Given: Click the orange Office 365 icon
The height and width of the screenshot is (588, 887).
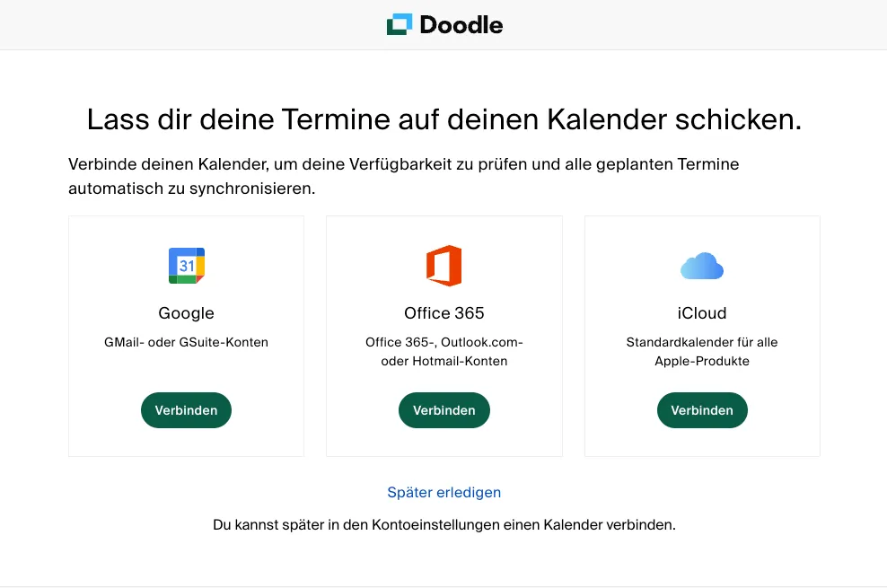Looking at the screenshot, I should [443, 266].
